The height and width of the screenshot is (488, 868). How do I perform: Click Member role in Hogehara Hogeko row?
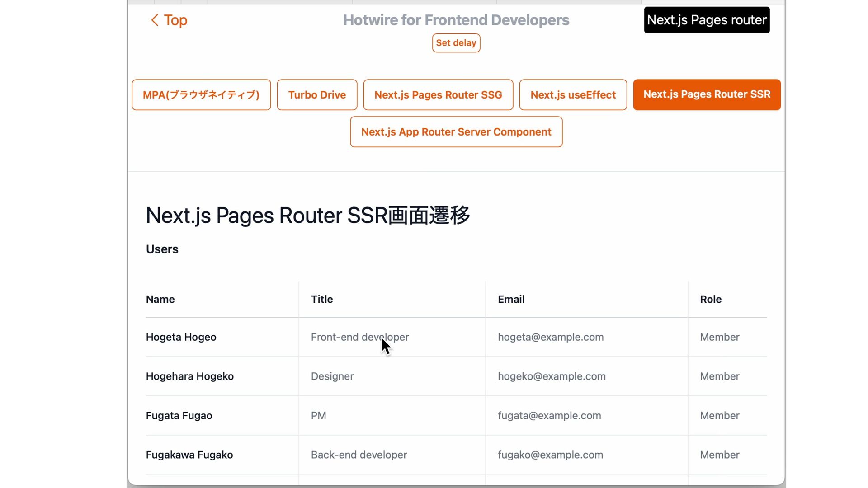pos(720,376)
